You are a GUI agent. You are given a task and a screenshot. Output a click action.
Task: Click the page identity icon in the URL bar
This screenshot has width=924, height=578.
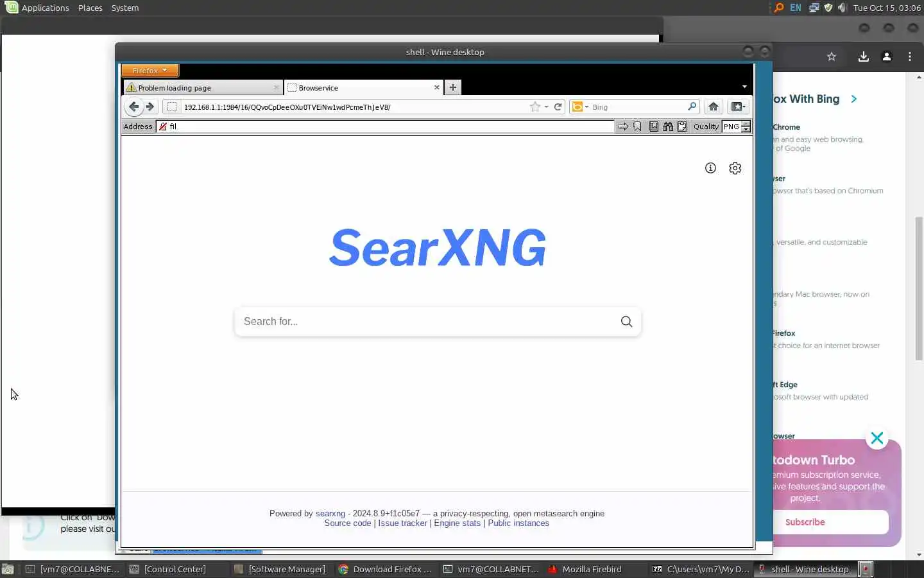click(171, 107)
